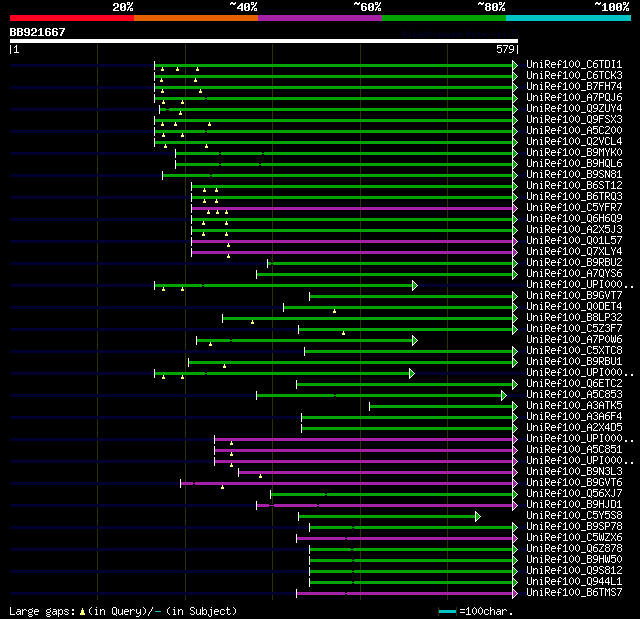Select the UniRef100_B6ST12 label
640x619 pixels.
(574, 186)
